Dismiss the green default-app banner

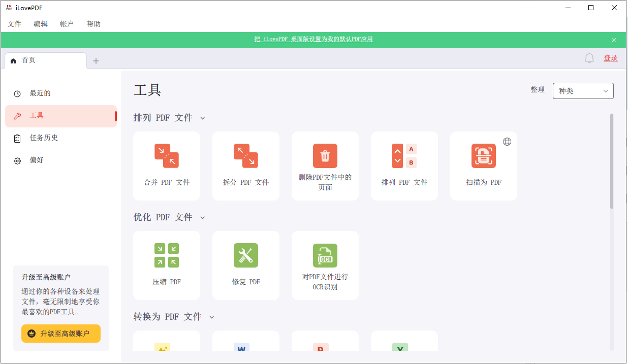(614, 40)
